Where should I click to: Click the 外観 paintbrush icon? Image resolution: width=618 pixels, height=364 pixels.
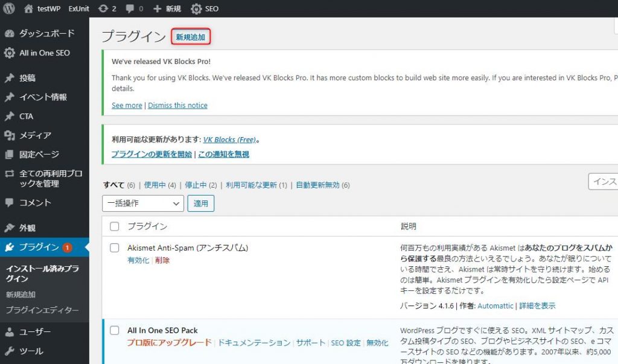click(10, 228)
